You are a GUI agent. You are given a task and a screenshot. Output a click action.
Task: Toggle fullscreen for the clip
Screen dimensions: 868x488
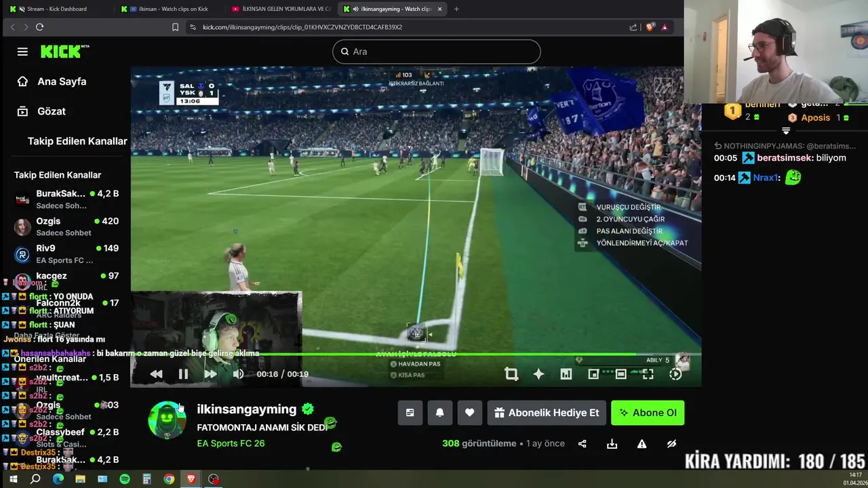pyautogui.click(x=648, y=374)
